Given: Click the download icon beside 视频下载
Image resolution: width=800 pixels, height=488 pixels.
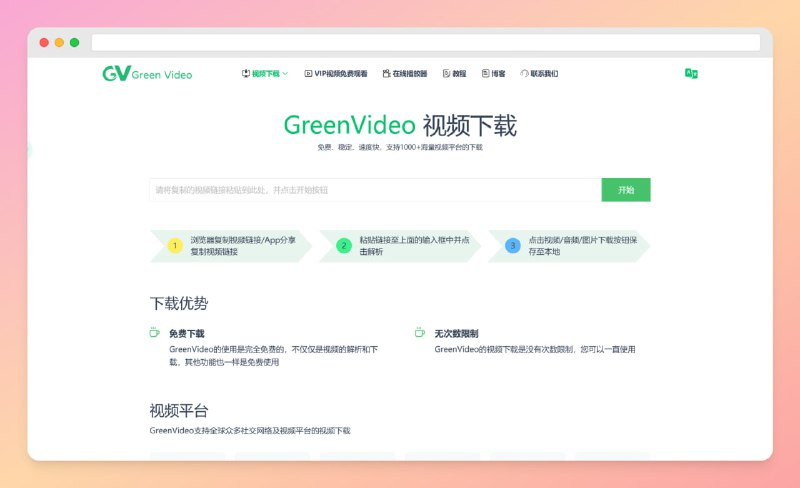Looking at the screenshot, I should [245, 74].
